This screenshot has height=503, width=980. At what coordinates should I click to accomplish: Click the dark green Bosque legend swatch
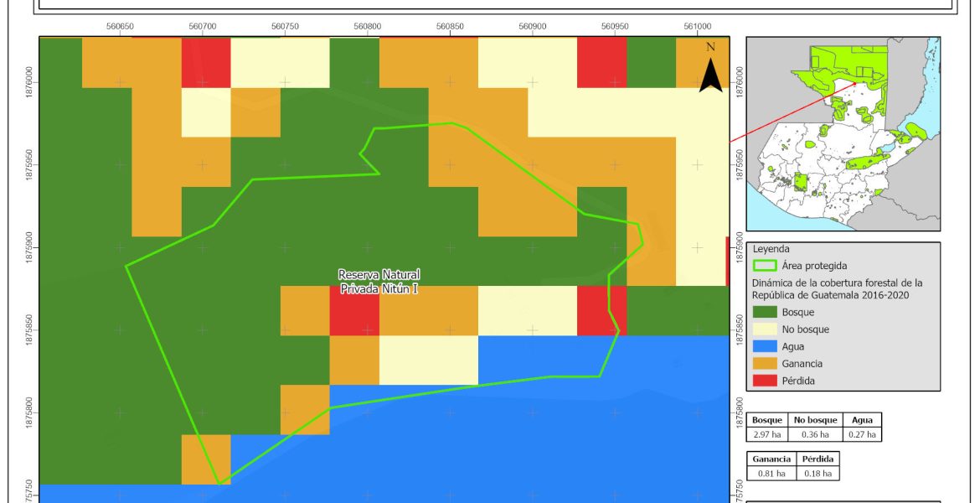click(x=765, y=313)
